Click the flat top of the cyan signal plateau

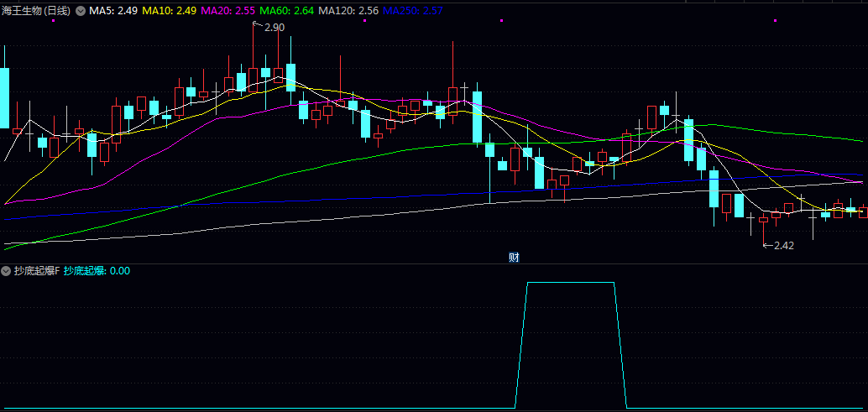(x=571, y=283)
